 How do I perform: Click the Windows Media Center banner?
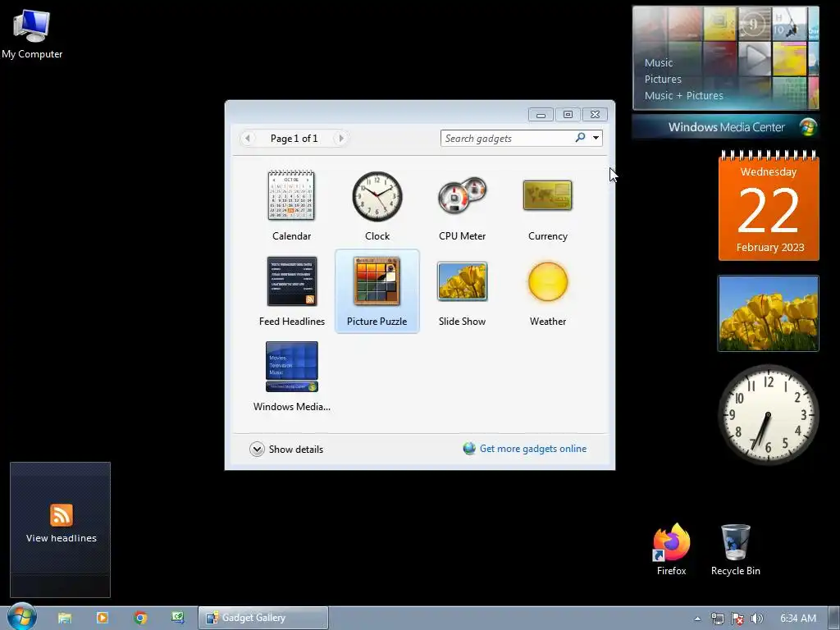[x=725, y=127]
